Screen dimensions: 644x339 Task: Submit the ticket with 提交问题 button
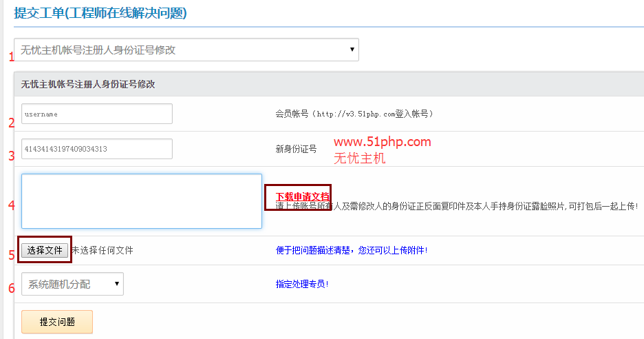(x=57, y=322)
